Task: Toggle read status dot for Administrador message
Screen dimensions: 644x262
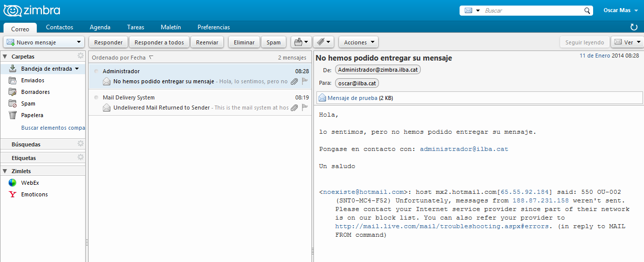Action: 96,71
